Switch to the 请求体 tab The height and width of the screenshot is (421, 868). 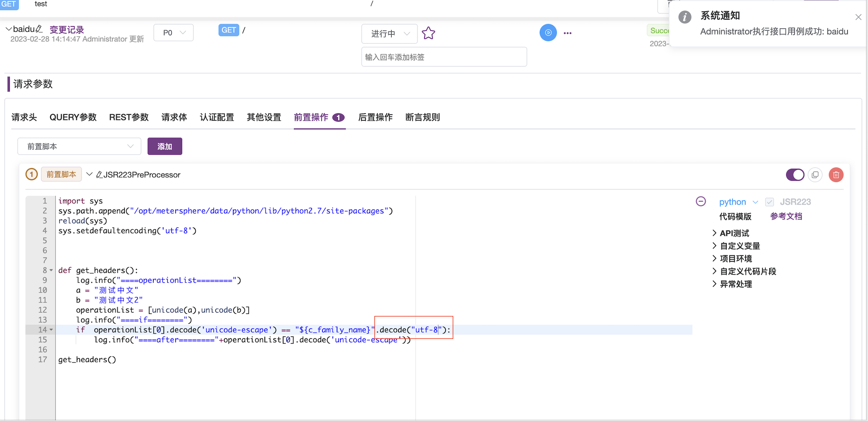[174, 117]
